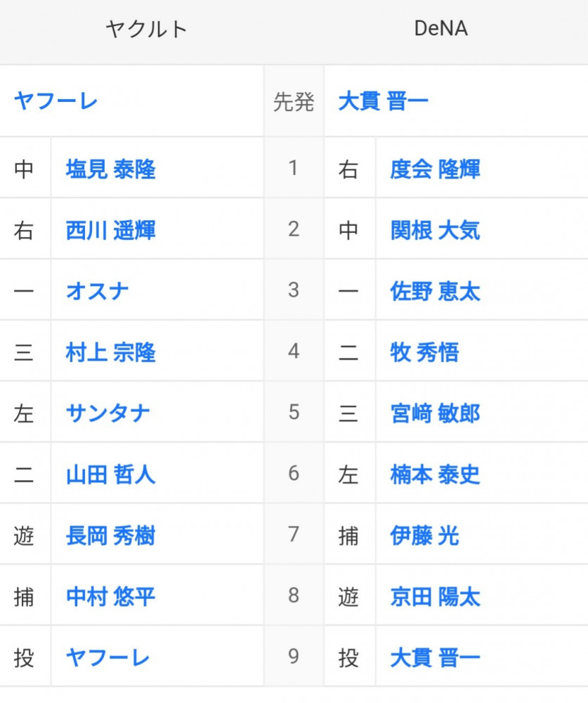This screenshot has height=703, width=588.
Task: View 村上 宗隆 profile
Action: tap(111, 352)
